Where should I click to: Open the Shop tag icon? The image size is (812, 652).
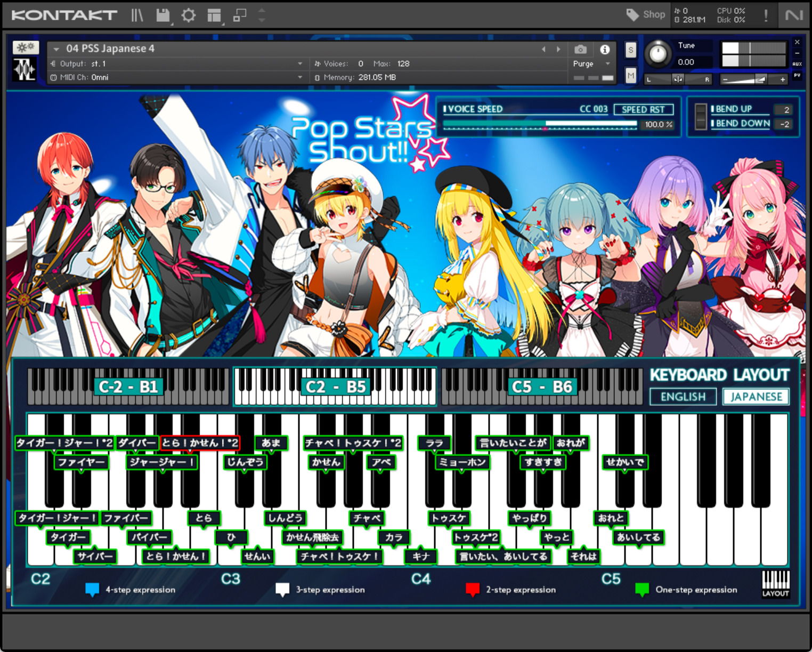point(632,15)
